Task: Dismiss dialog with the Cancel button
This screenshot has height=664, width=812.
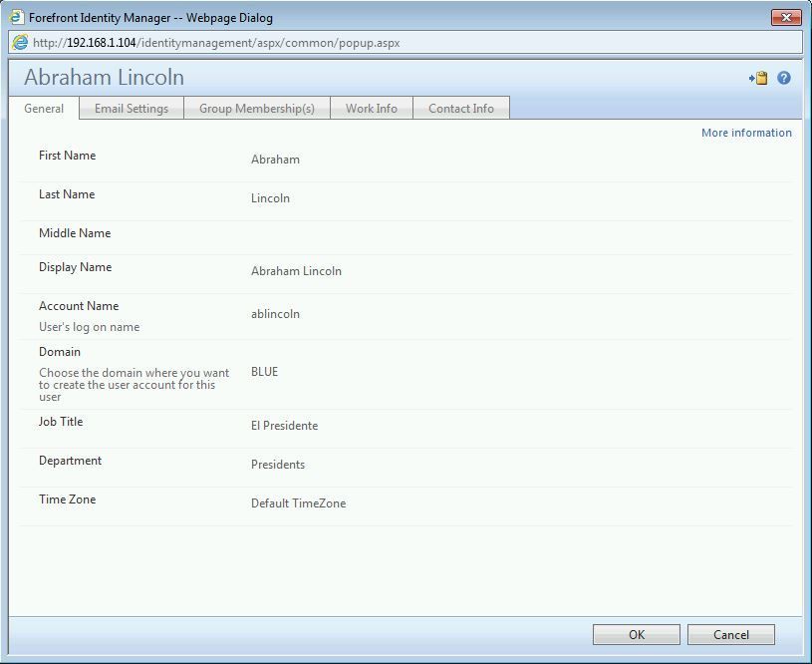Action: pos(731,634)
